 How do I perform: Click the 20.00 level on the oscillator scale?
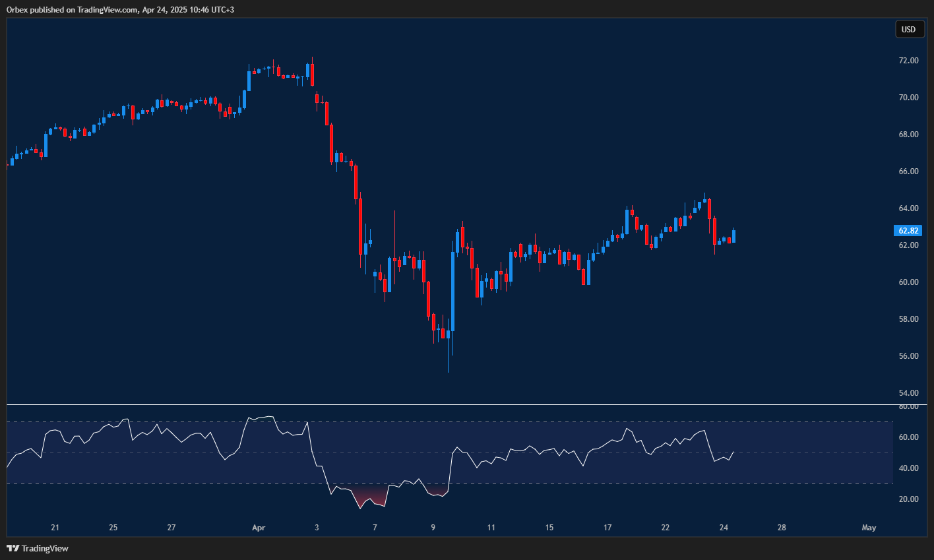(x=908, y=499)
